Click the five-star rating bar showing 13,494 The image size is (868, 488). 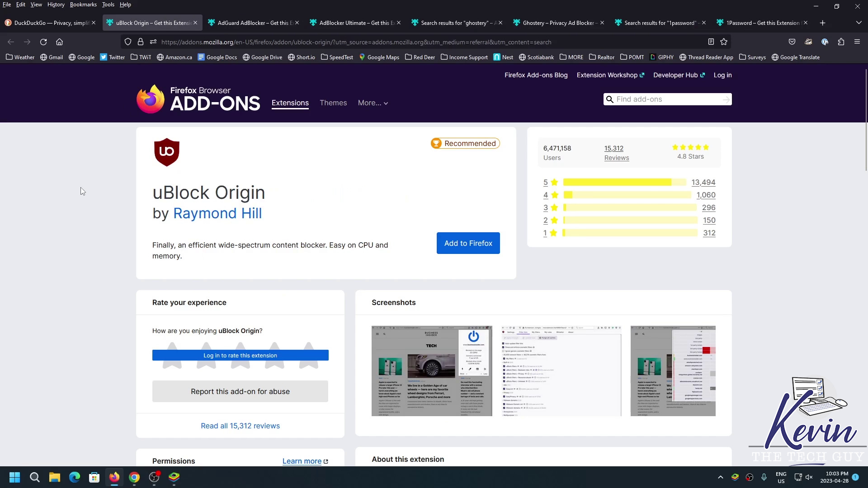tap(624, 182)
